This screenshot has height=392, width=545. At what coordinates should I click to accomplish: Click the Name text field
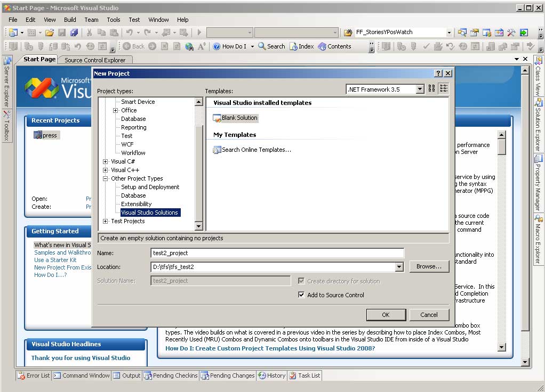[x=277, y=253]
